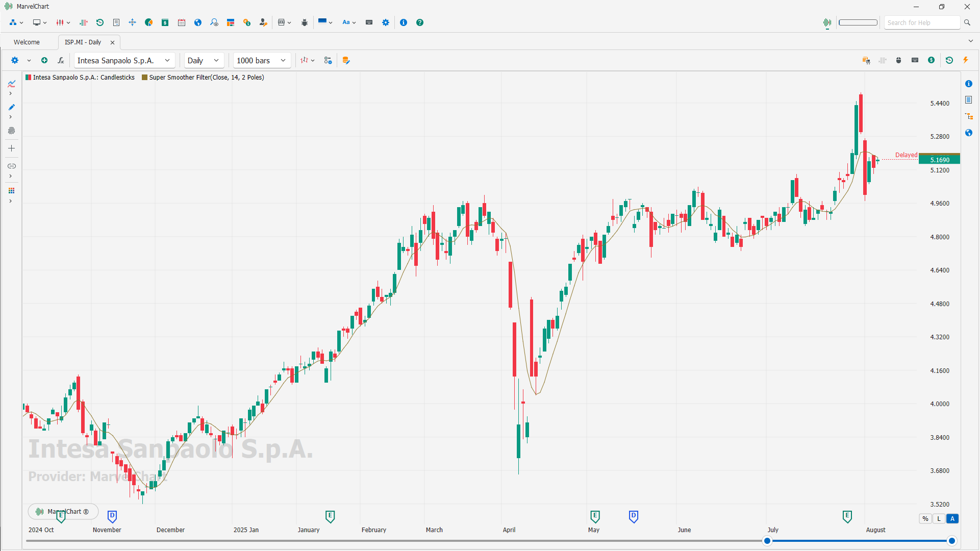The height and width of the screenshot is (551, 980).
Task: Open the document list icon in top toolbar
Action: pyautogui.click(x=116, y=22)
